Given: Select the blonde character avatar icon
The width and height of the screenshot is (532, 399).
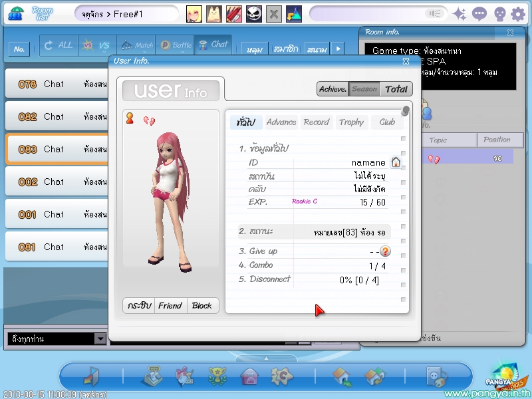Looking at the screenshot, I should 194,14.
